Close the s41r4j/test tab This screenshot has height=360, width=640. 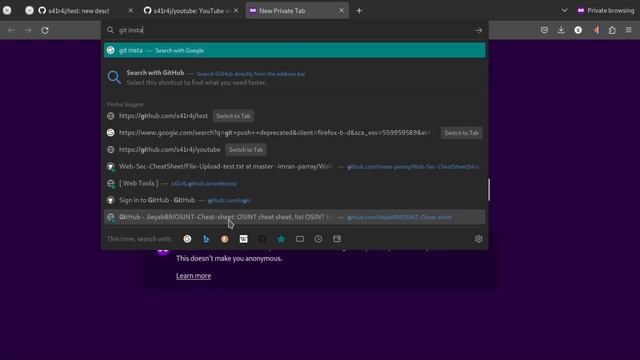(x=131, y=11)
